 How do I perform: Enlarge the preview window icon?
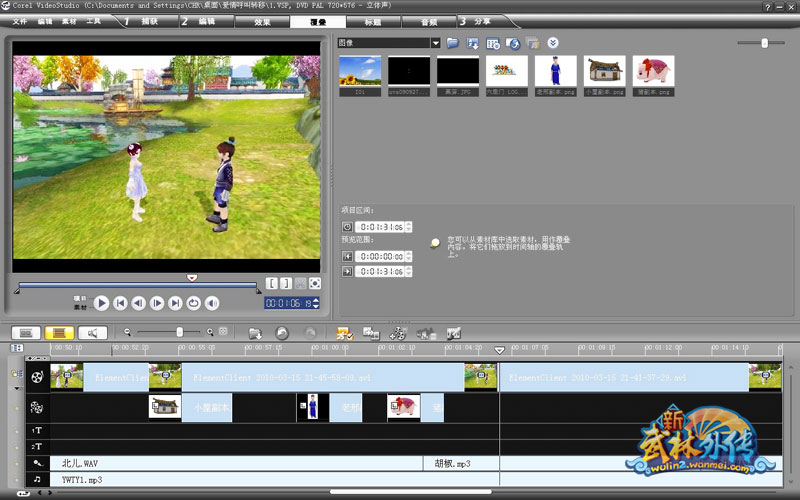click(x=315, y=283)
